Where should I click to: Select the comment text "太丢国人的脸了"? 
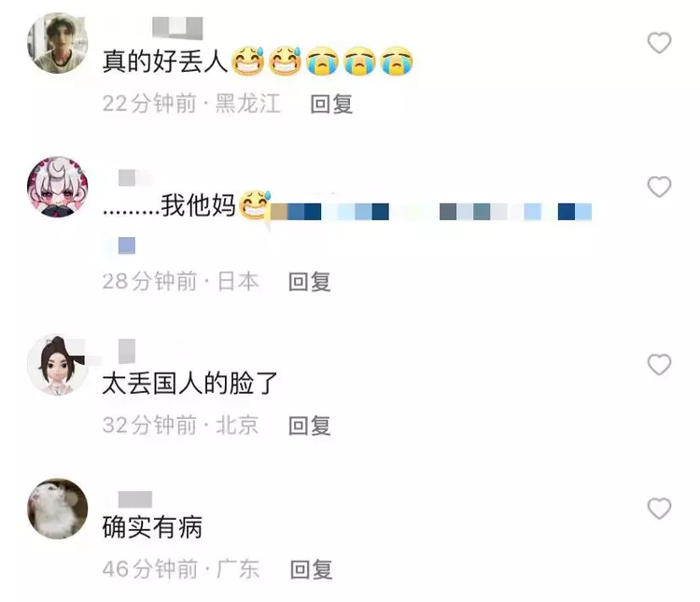[x=189, y=384]
